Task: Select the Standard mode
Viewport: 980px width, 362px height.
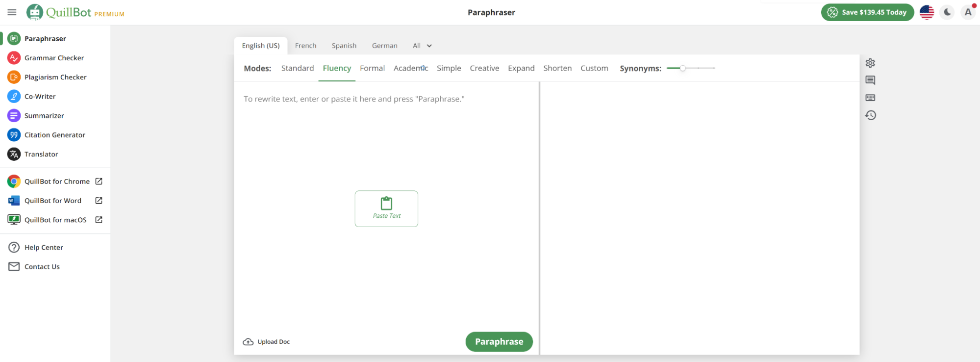Action: (297, 68)
